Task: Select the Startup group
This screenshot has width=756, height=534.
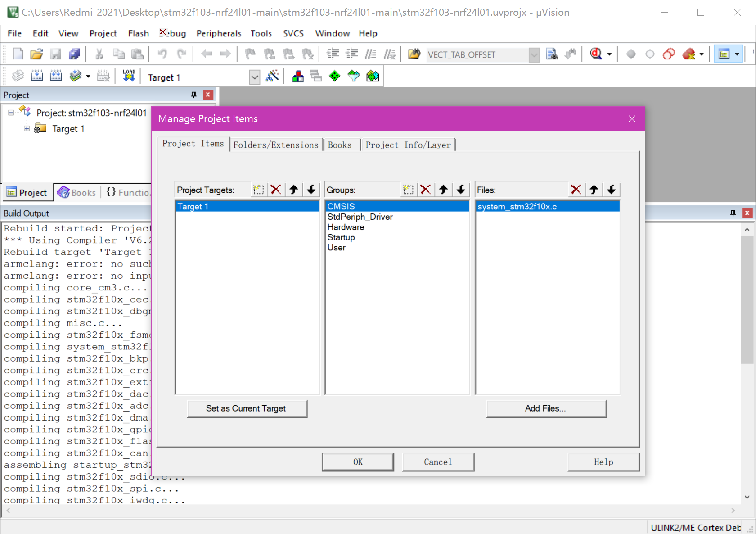Action: (397, 238)
